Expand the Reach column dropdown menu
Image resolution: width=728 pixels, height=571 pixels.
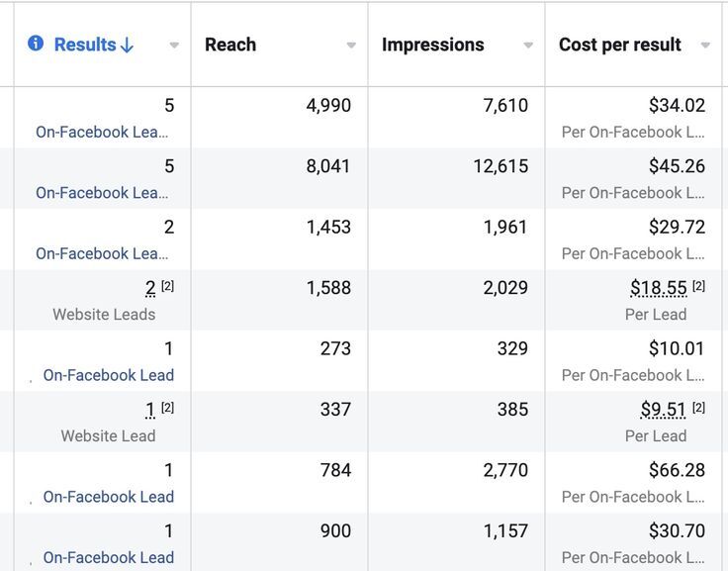[351, 46]
